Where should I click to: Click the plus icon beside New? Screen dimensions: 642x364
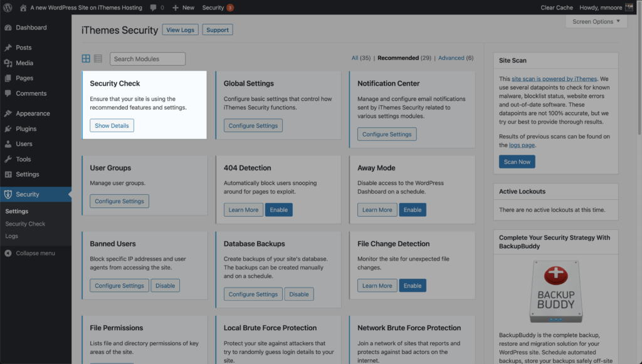(x=176, y=8)
